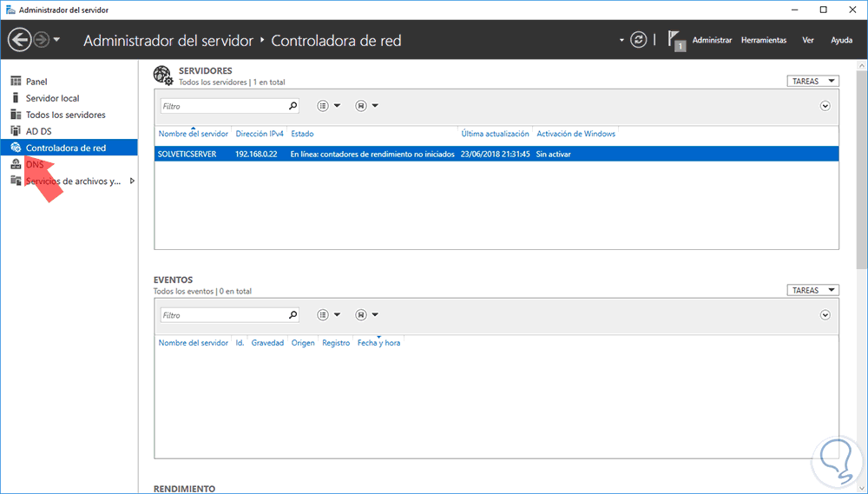Click Administrador del servidor breadcrumb
Image resolution: width=868 pixels, height=494 pixels.
tap(168, 41)
